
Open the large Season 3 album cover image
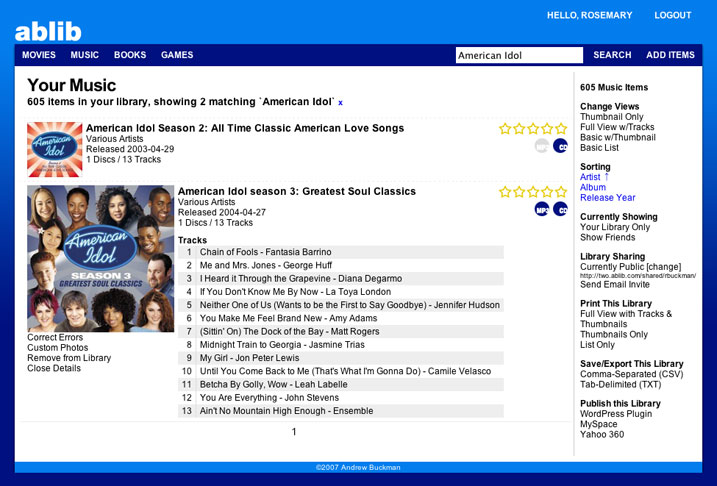pos(101,258)
